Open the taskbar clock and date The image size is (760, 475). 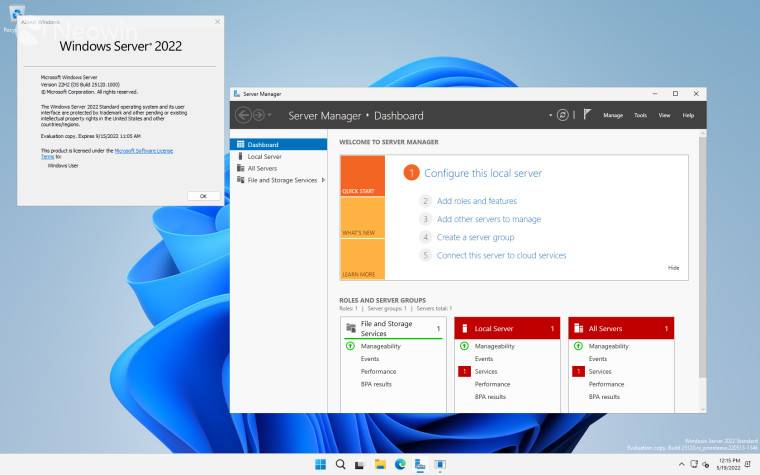pyautogui.click(x=729, y=464)
